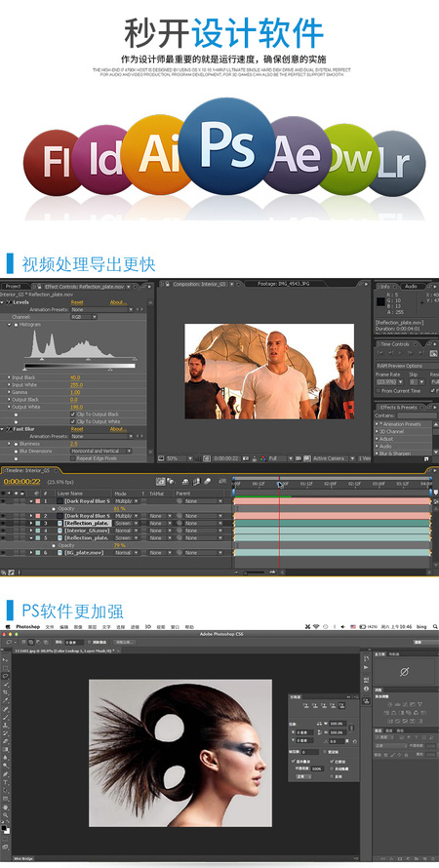Click the Apple logo in macOS menu bar
Image resolution: width=439 pixels, height=868 pixels.
(6, 627)
